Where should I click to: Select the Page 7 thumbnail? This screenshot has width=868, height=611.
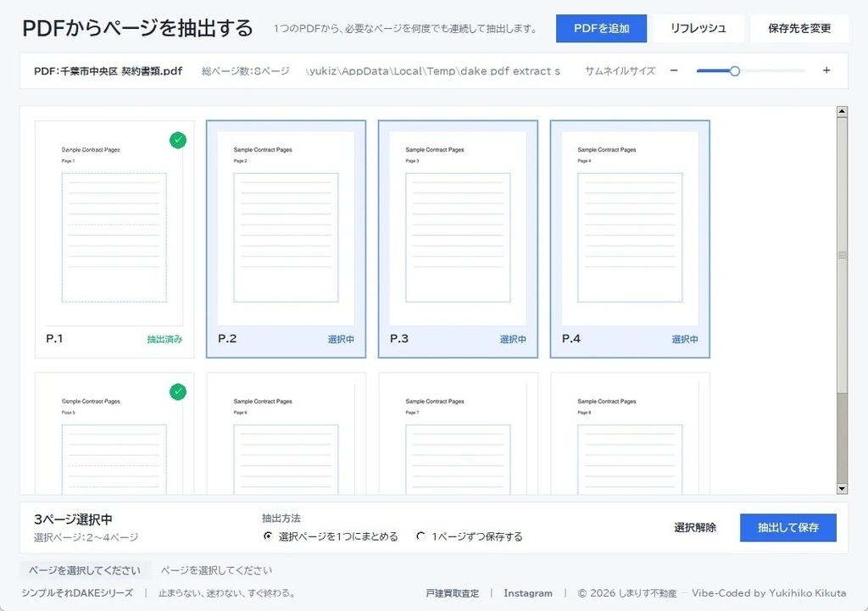coord(458,433)
